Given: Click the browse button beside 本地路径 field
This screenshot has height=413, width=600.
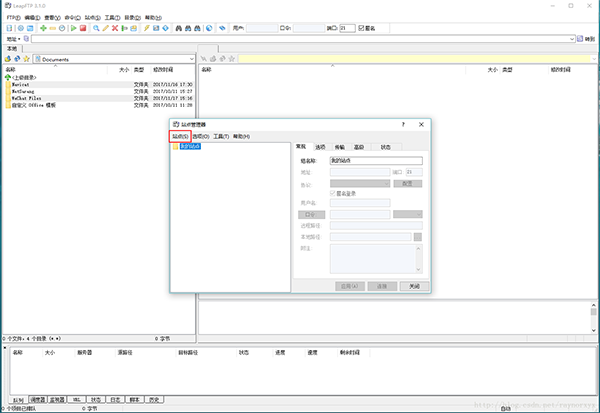Looking at the screenshot, I should coord(417,237).
